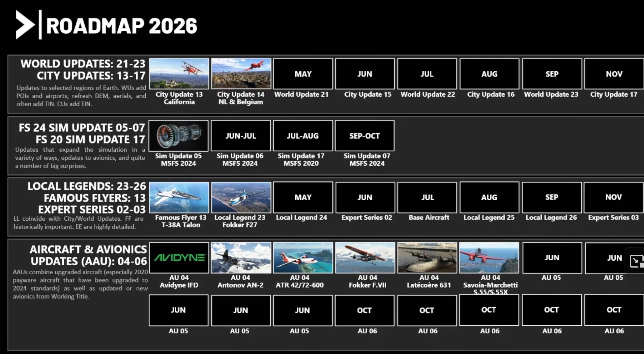644x354 pixels.
Task: Open the Avidyne IFD AU 04 tile
Action: (179, 258)
